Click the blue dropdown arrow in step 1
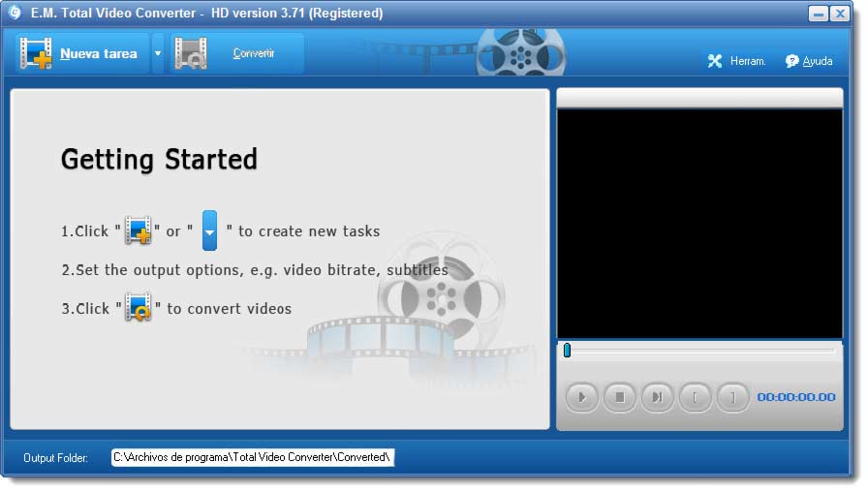 210,231
